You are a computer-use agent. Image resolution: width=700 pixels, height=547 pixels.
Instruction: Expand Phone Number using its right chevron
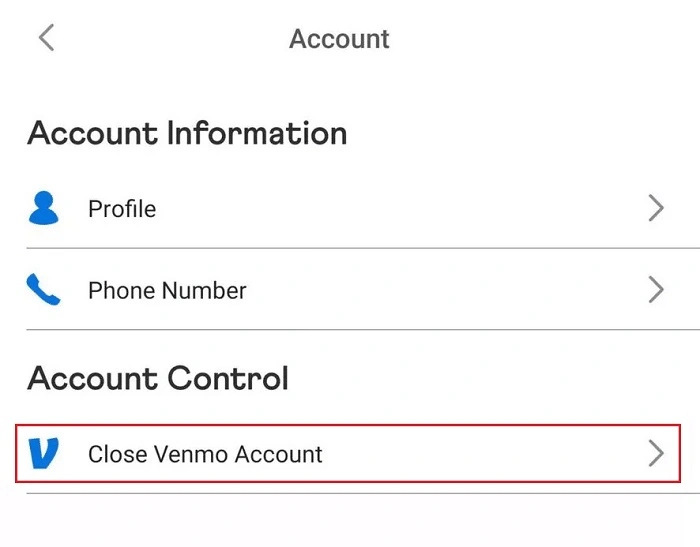coord(656,290)
